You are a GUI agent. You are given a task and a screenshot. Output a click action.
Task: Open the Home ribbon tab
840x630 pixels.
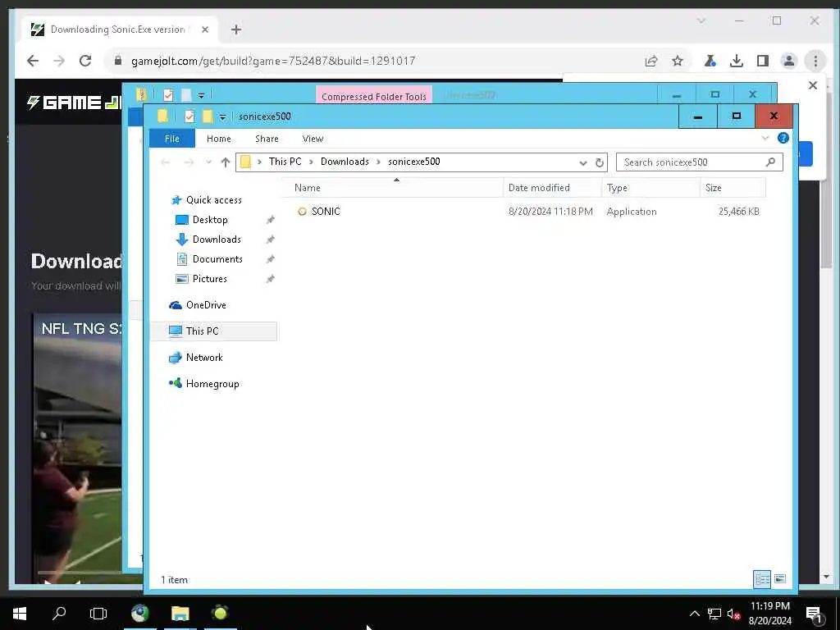click(x=218, y=138)
